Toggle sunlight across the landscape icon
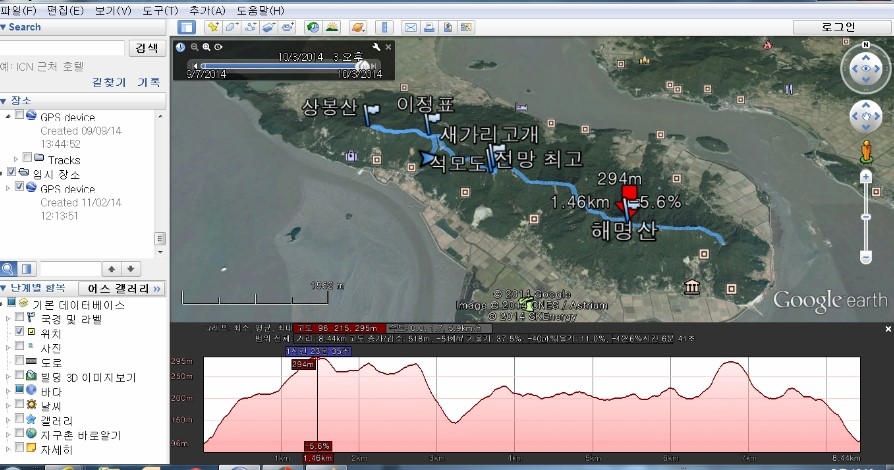This screenshot has width=894, height=470. click(331, 27)
